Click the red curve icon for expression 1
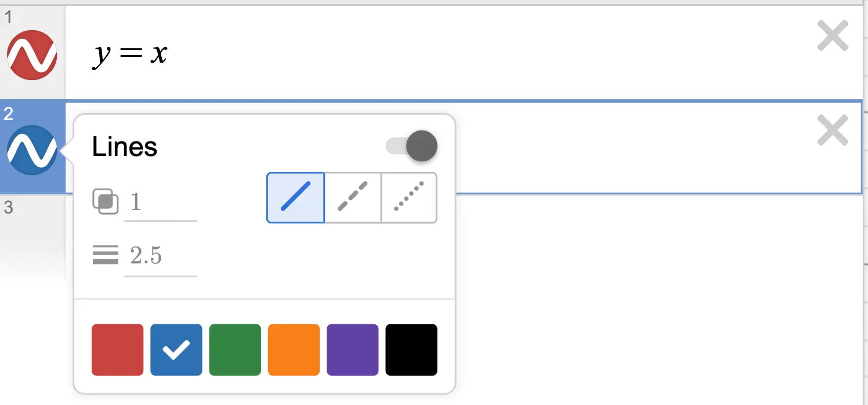868x405 pixels. point(32,55)
